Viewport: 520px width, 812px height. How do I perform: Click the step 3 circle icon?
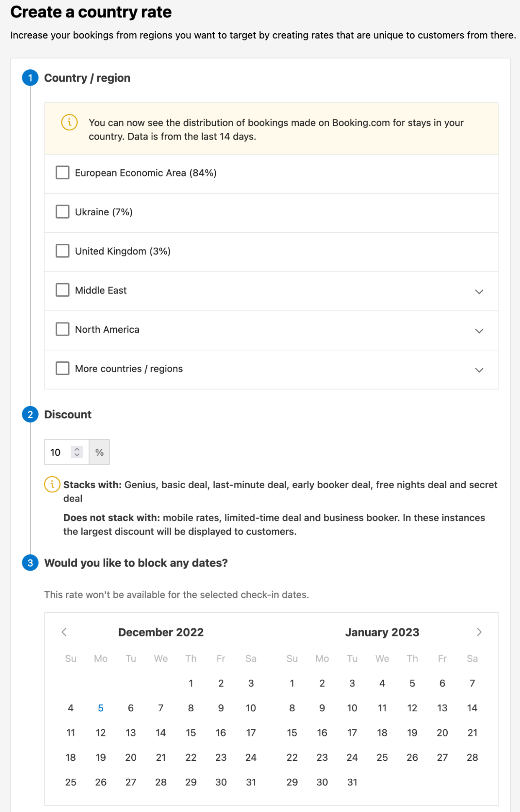pyautogui.click(x=30, y=563)
